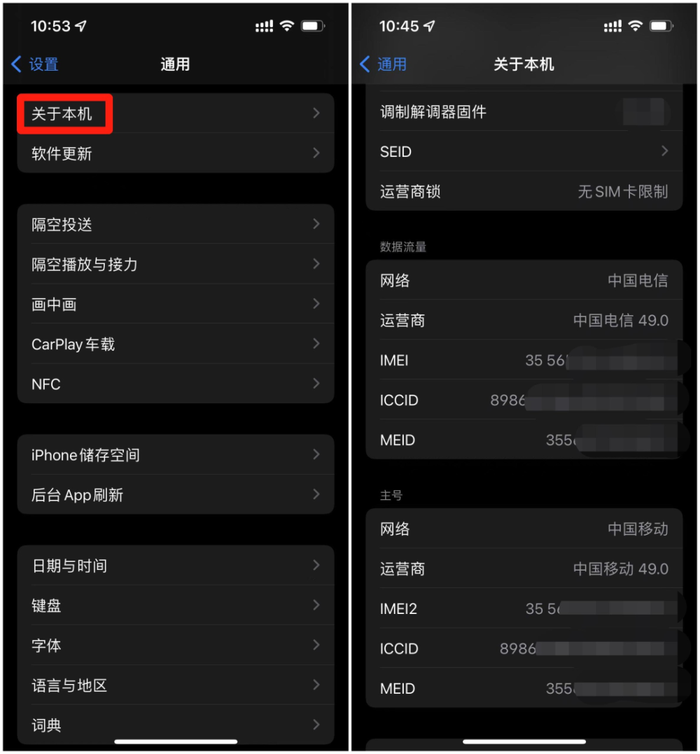Tap signal bars icon in right status bar
The height and width of the screenshot is (754, 700).
612,27
